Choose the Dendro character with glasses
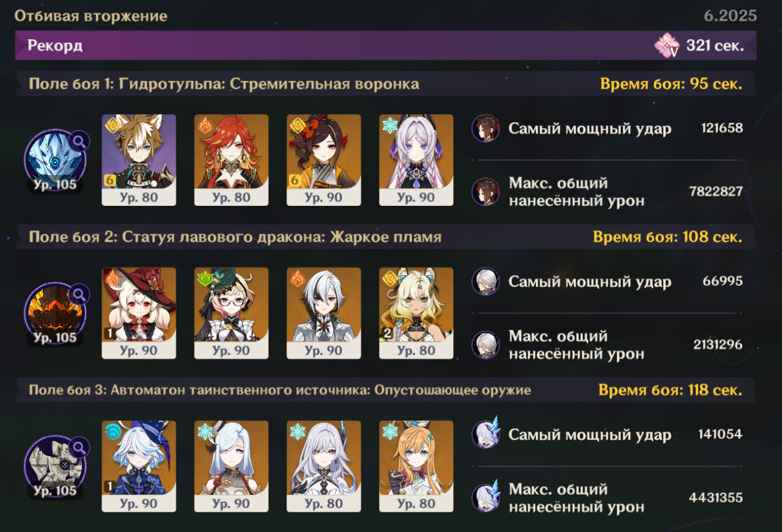 [231, 313]
